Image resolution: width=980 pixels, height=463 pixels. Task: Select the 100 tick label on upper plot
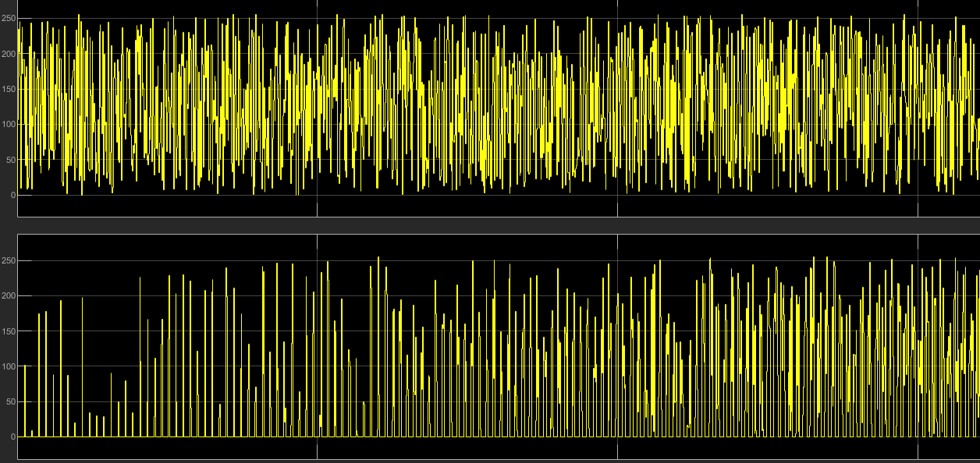tap(8, 125)
